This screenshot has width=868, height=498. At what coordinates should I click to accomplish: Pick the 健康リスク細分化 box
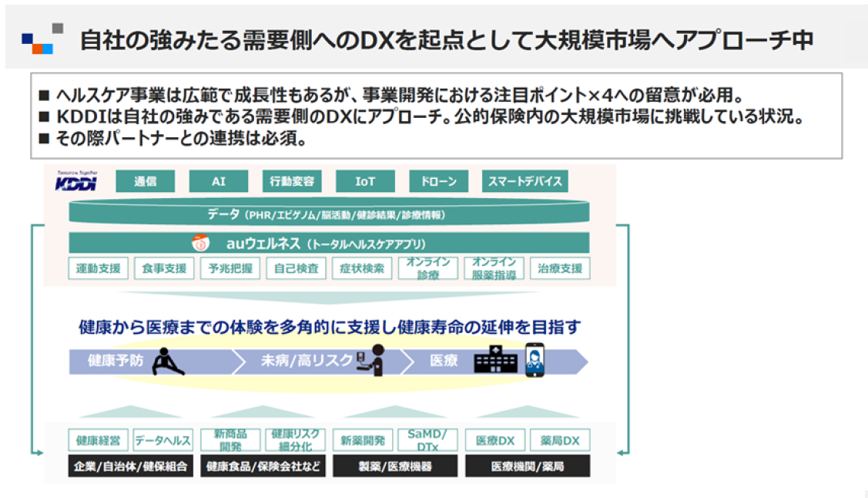tap(295, 440)
